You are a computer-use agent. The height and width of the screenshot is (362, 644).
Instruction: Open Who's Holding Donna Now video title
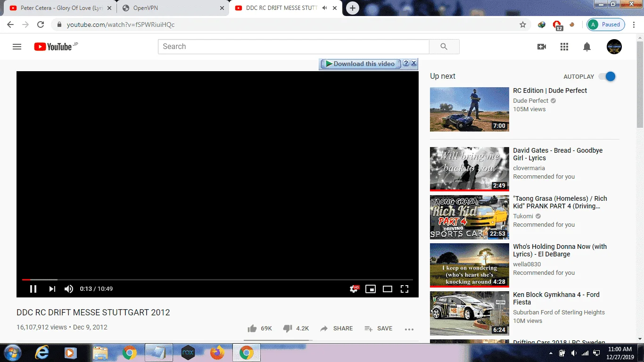pos(560,250)
